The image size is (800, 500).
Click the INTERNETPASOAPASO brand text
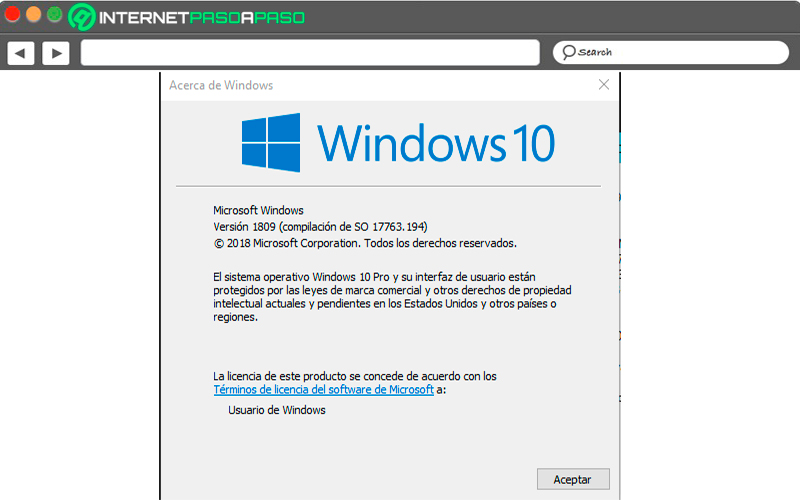[x=202, y=18]
